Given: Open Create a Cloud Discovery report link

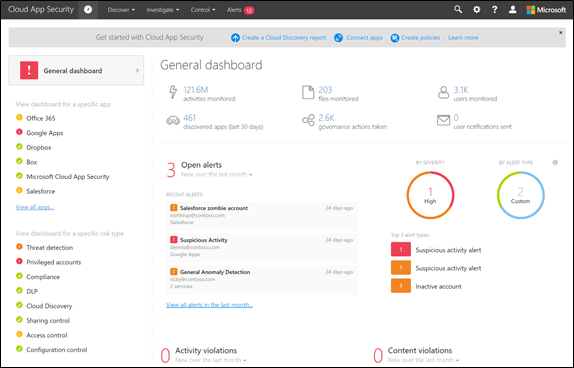Looking at the screenshot, I should pyautogui.click(x=284, y=38).
